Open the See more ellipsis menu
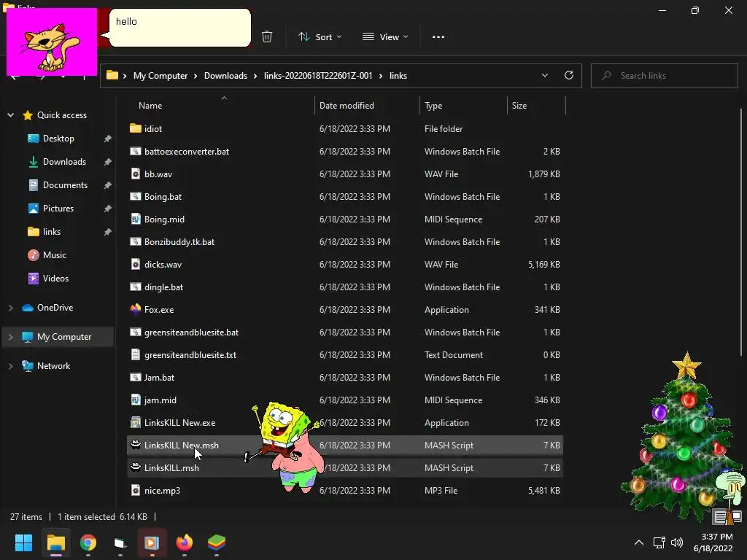Viewport: 747px width, 560px height. click(x=438, y=36)
